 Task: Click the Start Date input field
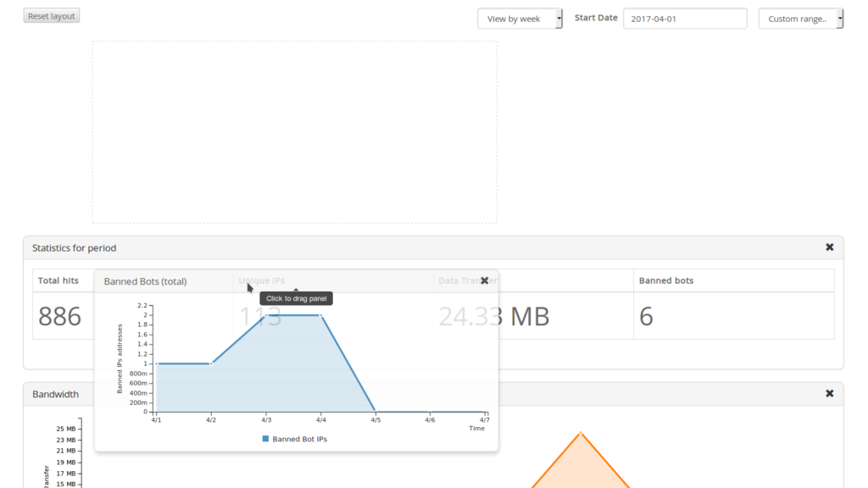click(x=685, y=19)
